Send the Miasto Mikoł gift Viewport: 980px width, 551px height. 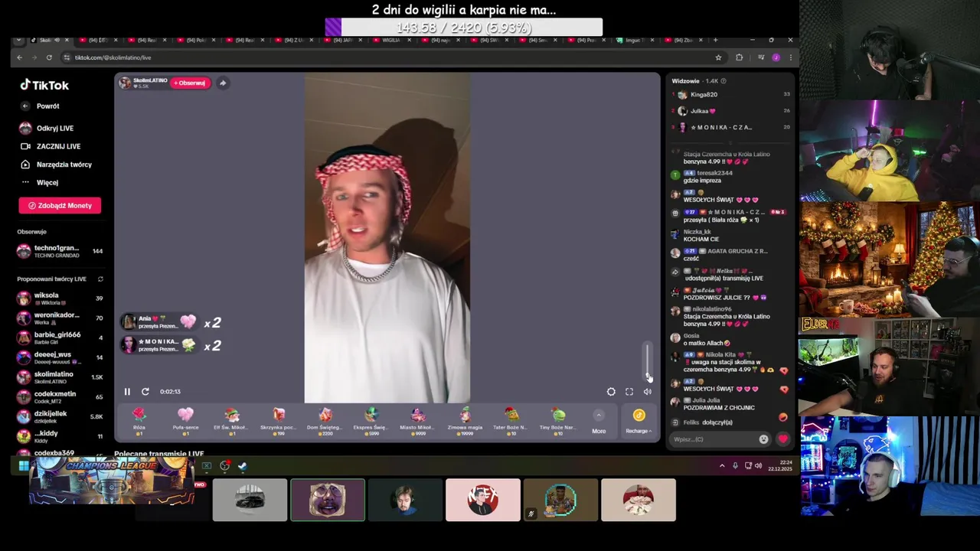point(418,422)
